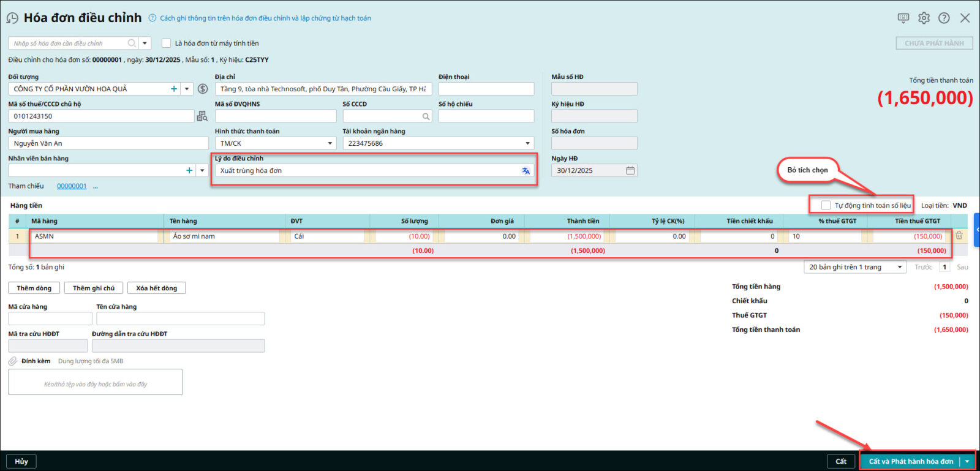
Task: Click tax code lookup icon next to 0101243150
Action: click(202, 116)
